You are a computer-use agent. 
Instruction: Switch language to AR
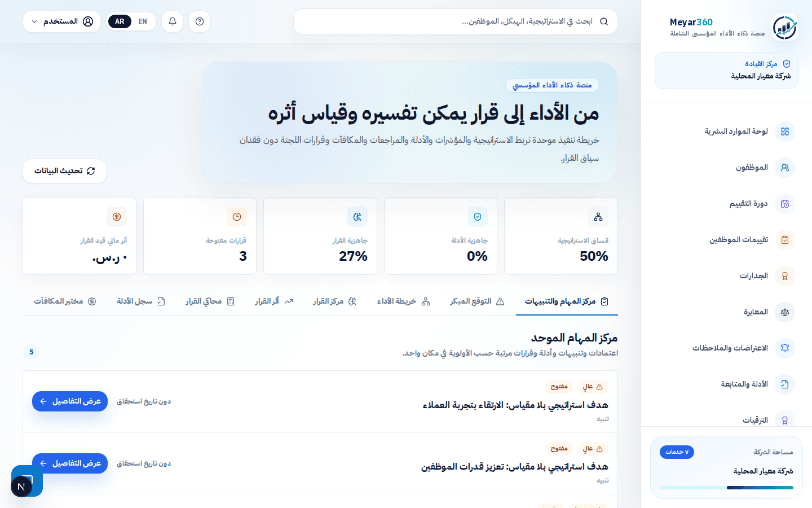pyautogui.click(x=120, y=21)
